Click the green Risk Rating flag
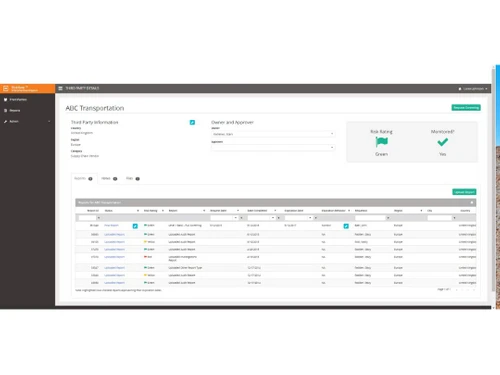 (381, 142)
